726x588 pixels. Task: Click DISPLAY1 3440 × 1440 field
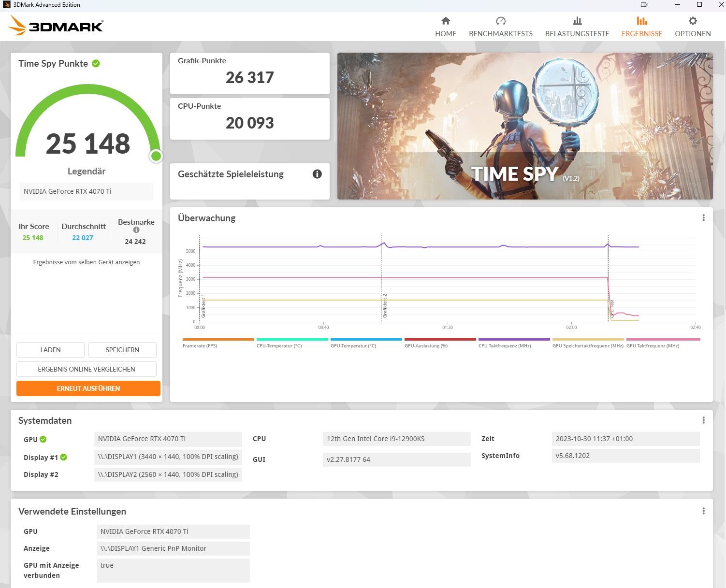click(x=168, y=457)
